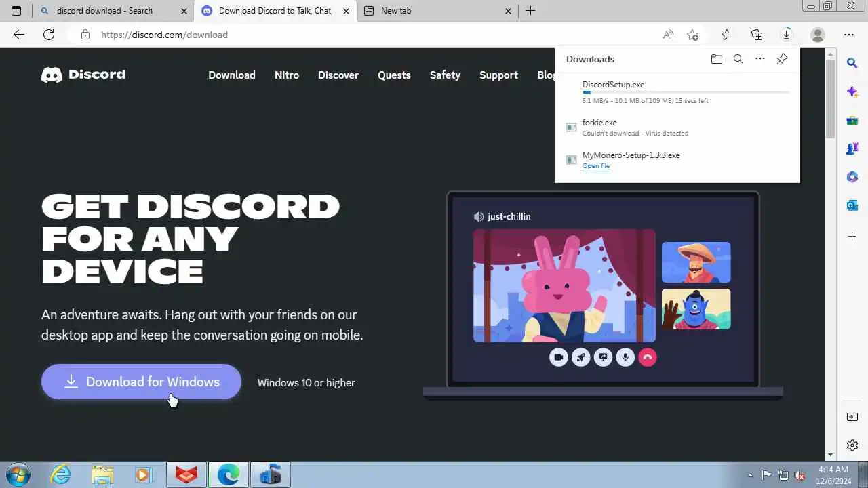Open the Windows Start button
The image size is (868, 488).
coord(17,474)
